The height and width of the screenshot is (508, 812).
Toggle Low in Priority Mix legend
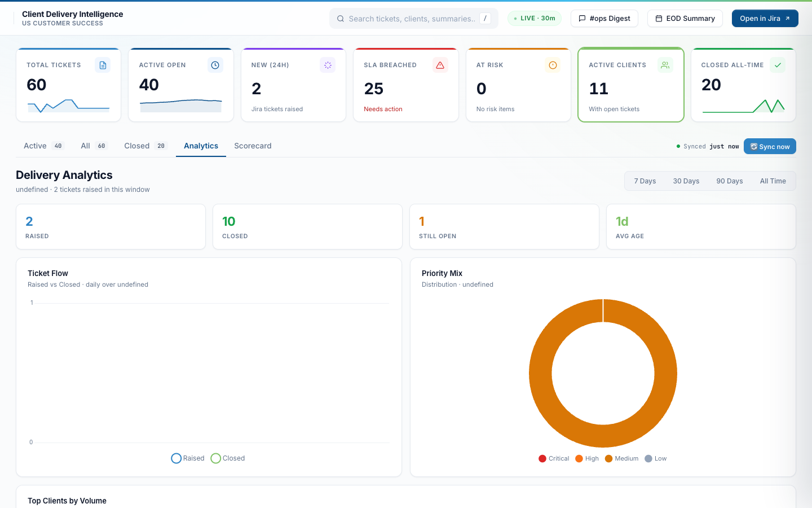[656, 458]
